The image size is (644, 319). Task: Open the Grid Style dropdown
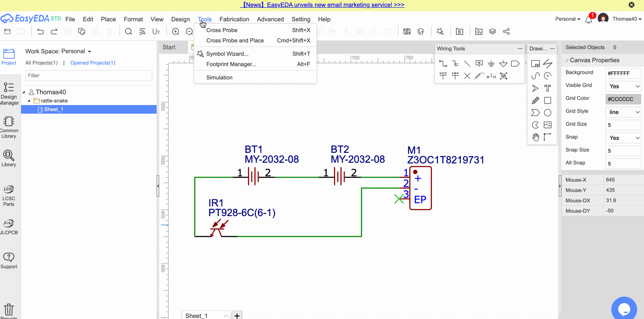click(623, 112)
